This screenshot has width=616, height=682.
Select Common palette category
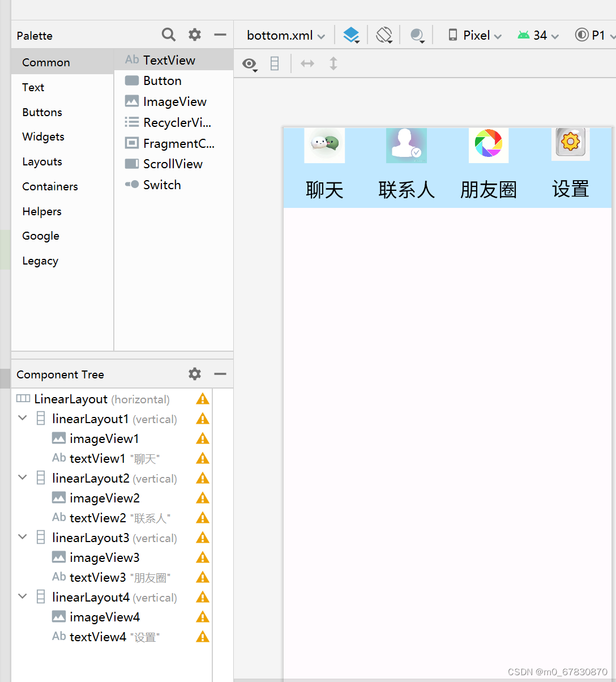tap(62, 62)
